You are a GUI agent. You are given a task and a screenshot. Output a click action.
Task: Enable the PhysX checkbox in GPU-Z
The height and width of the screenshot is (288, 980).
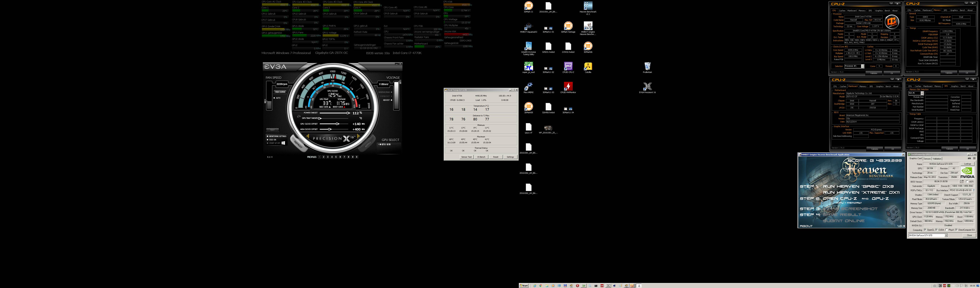946,229
